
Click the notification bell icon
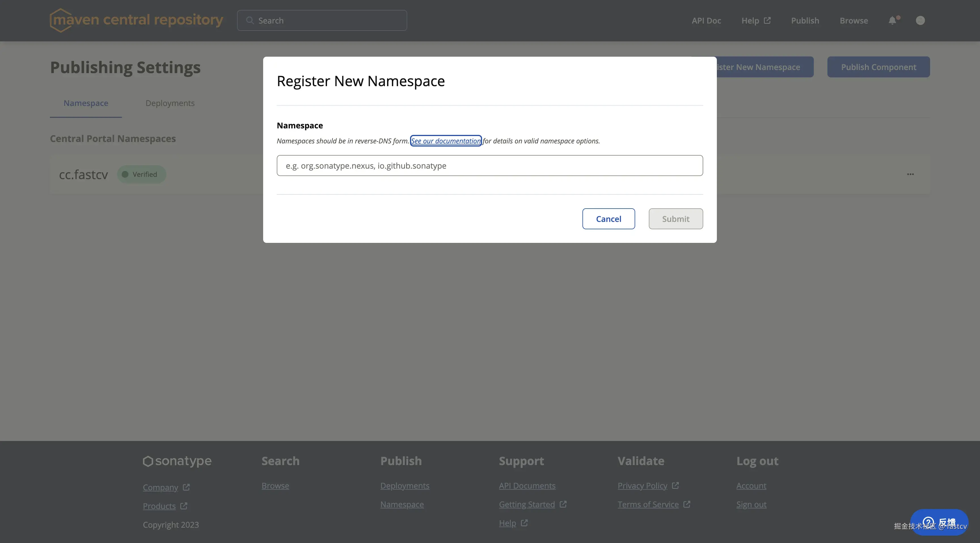tap(892, 20)
